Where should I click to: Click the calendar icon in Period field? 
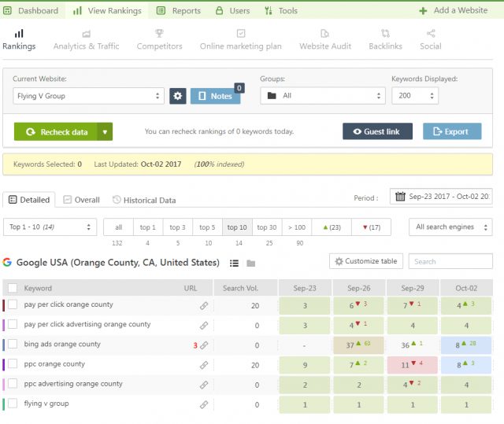coord(400,196)
